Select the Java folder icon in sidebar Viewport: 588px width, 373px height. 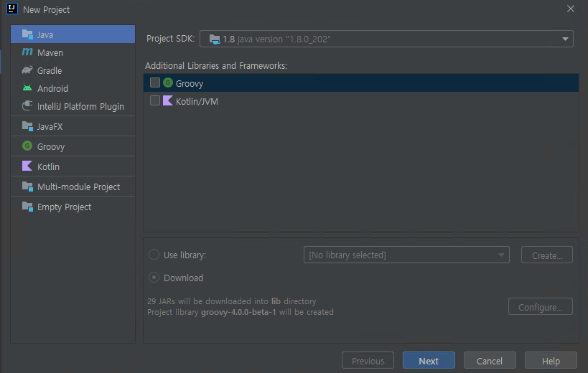[27, 34]
